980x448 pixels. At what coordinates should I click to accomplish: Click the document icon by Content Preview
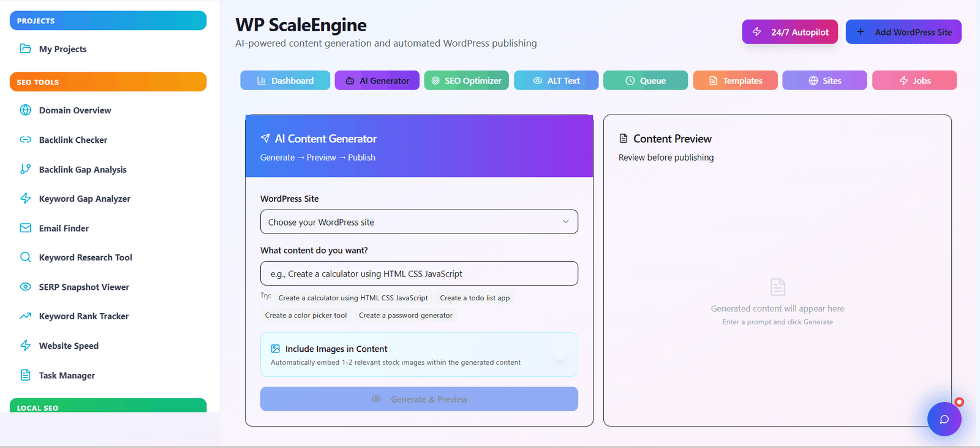point(624,139)
